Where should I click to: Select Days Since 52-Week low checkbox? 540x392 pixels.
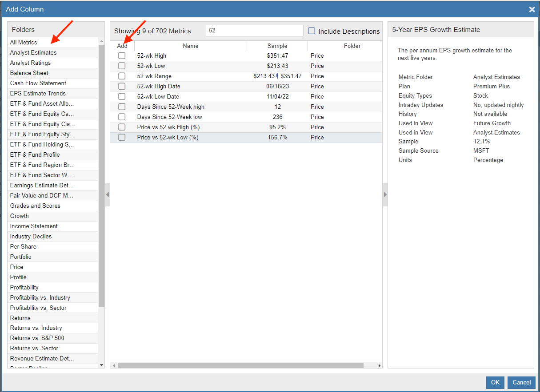[122, 117]
